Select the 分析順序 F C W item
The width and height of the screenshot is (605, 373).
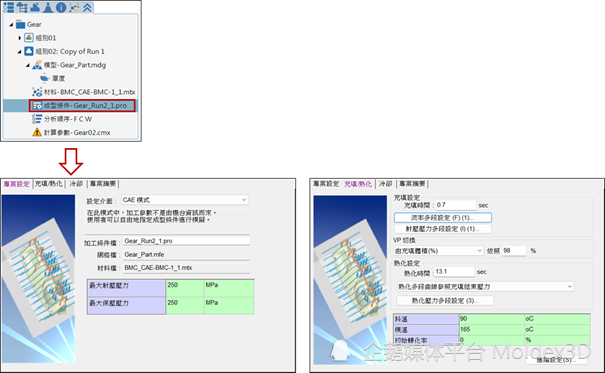[62, 119]
